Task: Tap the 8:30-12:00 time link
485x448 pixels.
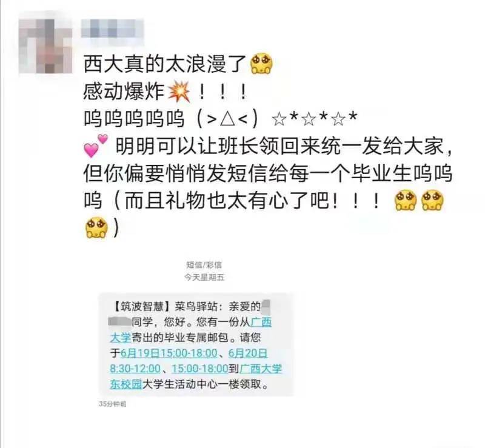Action: [135, 369]
